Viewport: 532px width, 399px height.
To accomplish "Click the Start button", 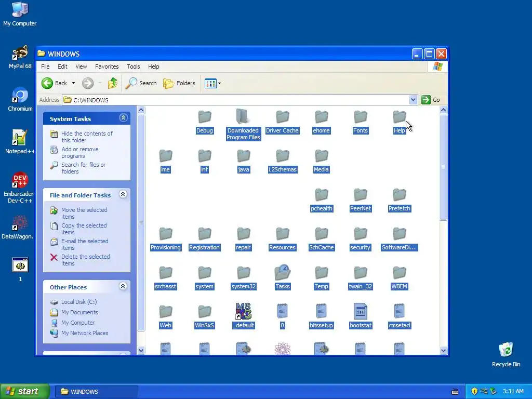I will (24, 391).
